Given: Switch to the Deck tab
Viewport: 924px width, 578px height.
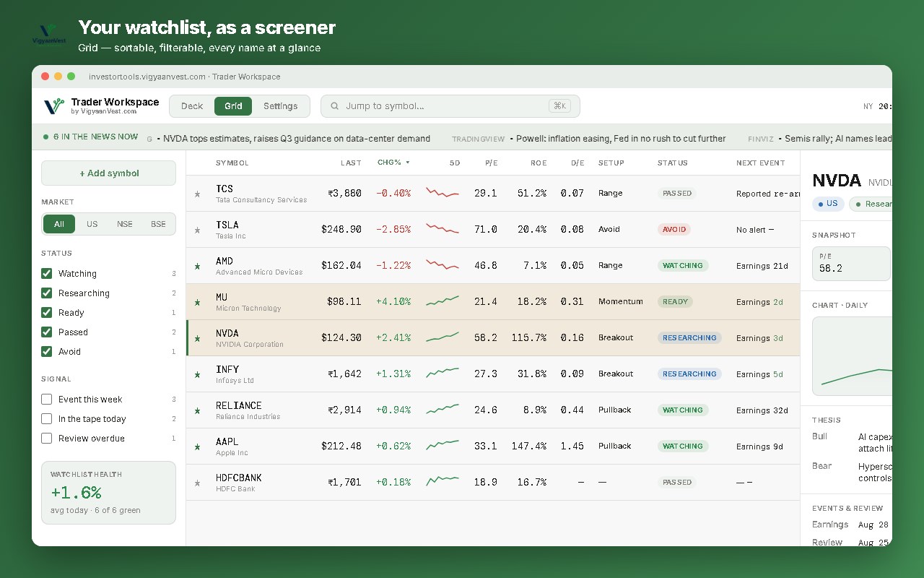Looking at the screenshot, I should 192,106.
